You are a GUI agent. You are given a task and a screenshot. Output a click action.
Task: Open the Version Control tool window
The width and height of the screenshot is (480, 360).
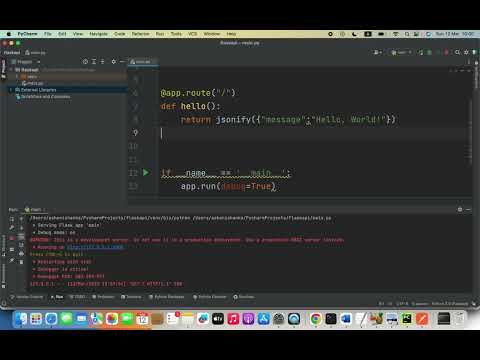click(27, 297)
